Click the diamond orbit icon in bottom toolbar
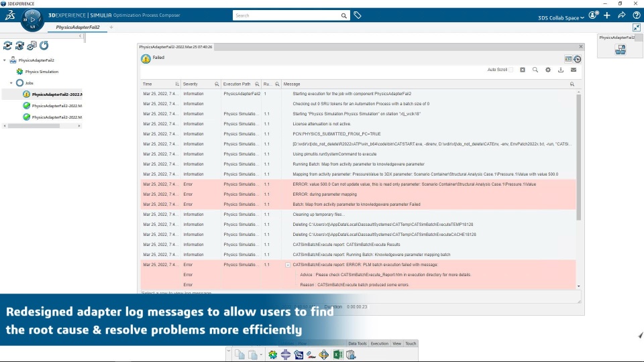644x362 pixels. (x=324, y=355)
